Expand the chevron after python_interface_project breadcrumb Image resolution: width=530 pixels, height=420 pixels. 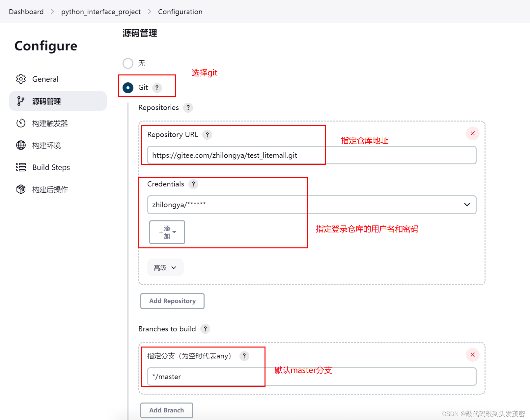click(150, 12)
